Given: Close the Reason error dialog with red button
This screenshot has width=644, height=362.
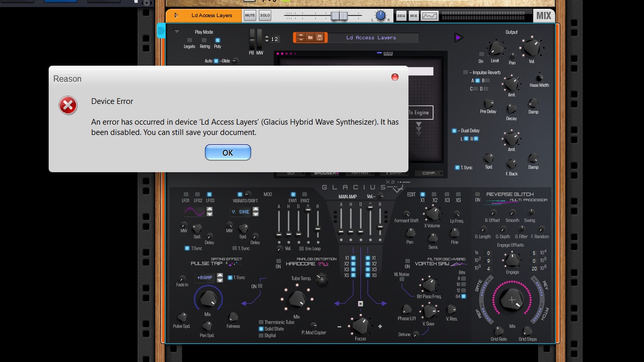Looking at the screenshot, I should tap(395, 77).
